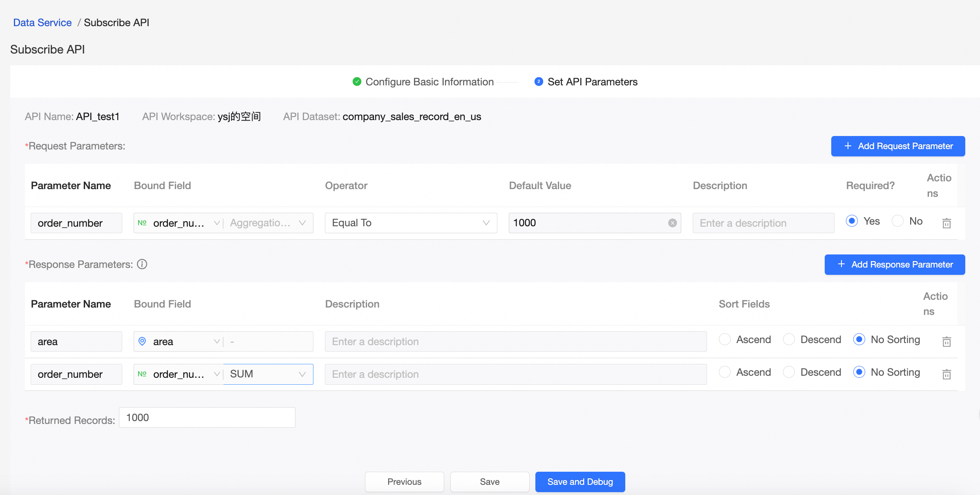Screen dimensions: 980x495
Task: Go to Configure Basic Information step
Action: [429, 82]
